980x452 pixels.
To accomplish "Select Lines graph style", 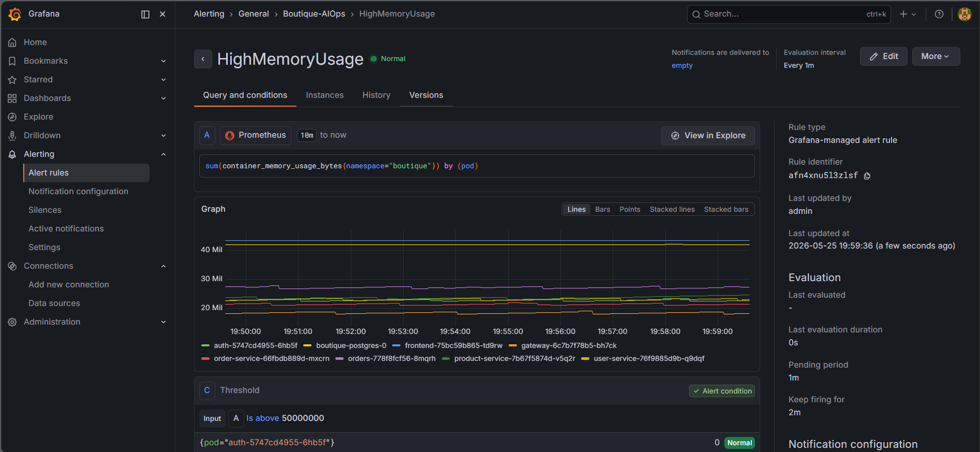I will 576,209.
